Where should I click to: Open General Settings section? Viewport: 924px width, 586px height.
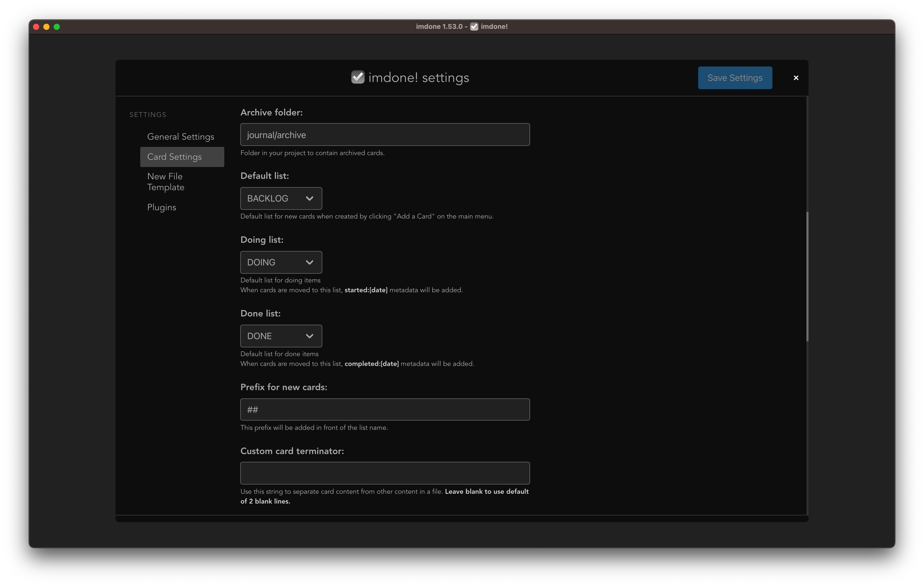point(181,137)
